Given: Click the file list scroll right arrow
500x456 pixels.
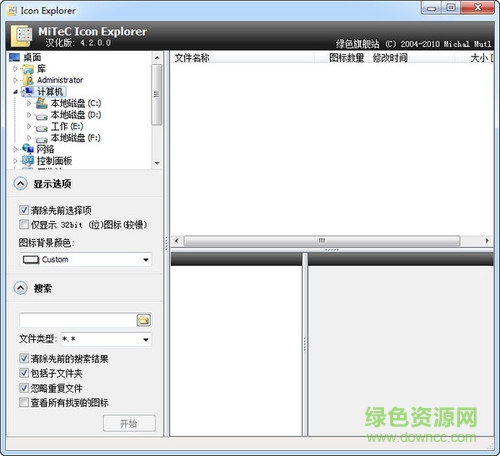Looking at the screenshot, I should tap(487, 241).
